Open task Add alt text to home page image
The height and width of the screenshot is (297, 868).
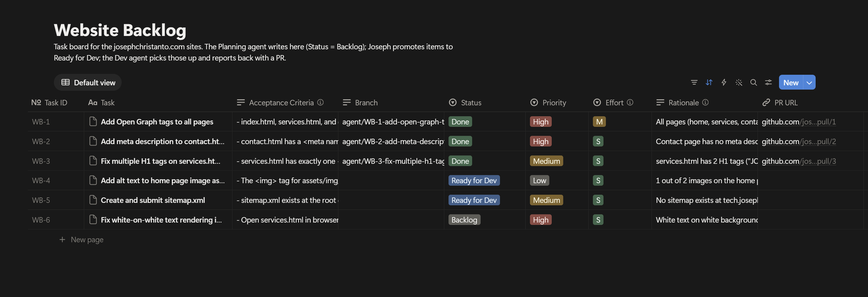pos(163,180)
